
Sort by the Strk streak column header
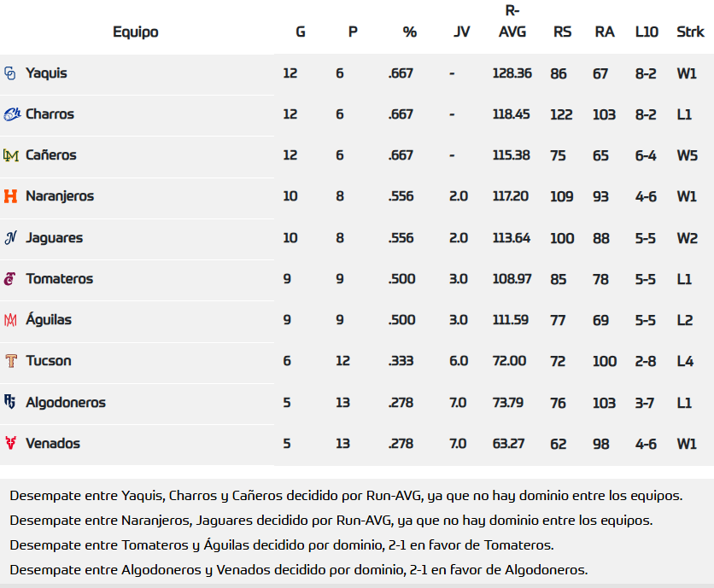[690, 32]
